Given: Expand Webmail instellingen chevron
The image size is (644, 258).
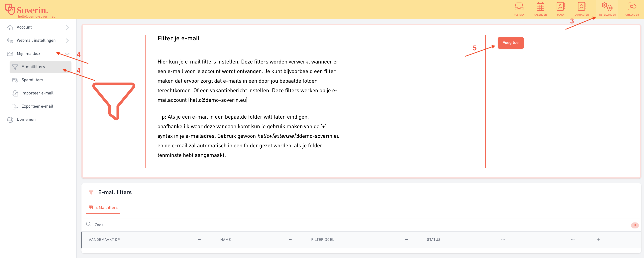Looking at the screenshot, I should click(67, 41).
